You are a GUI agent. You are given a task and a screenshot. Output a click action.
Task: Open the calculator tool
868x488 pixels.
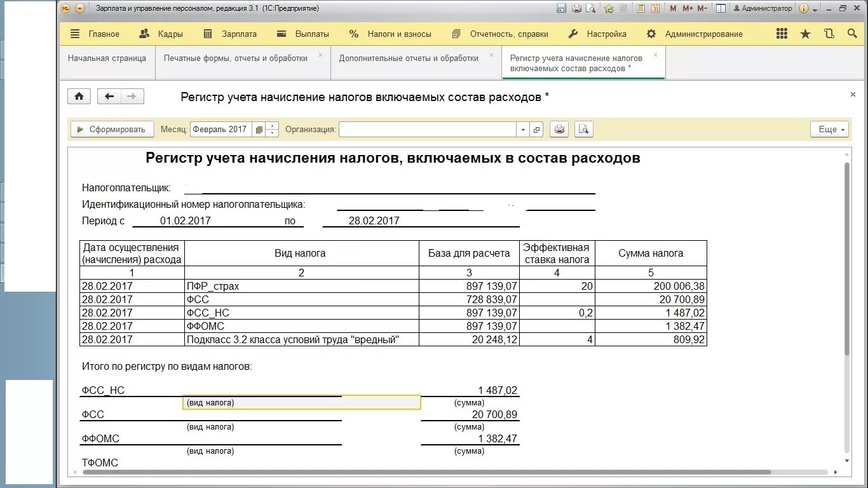coord(641,8)
